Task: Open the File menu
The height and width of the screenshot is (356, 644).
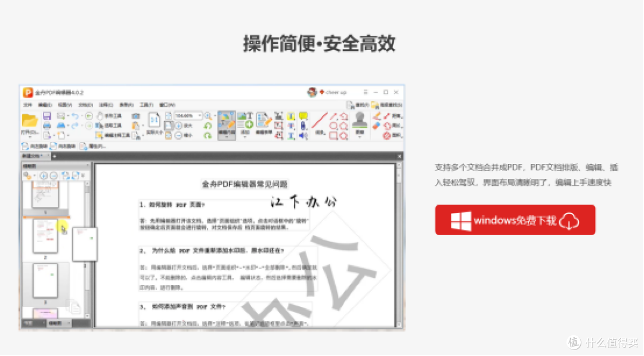Action: click(27, 105)
